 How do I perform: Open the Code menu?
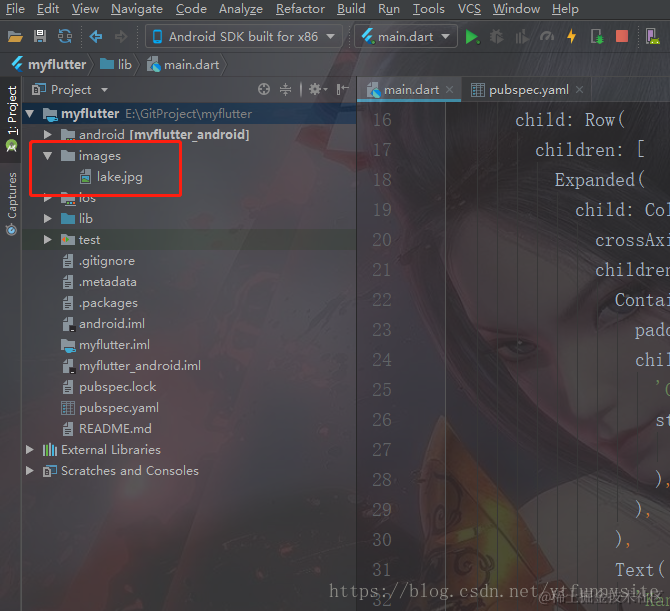coord(191,9)
